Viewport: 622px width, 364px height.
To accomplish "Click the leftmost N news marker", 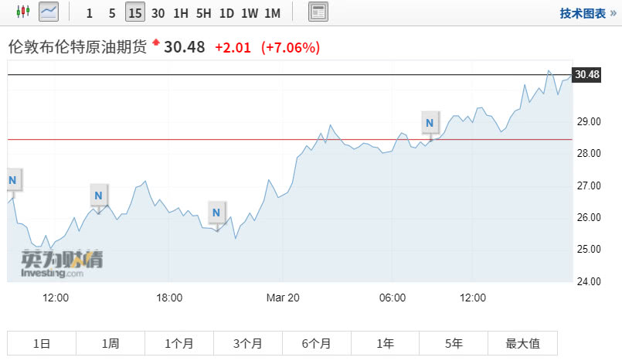I will pos(12,180).
